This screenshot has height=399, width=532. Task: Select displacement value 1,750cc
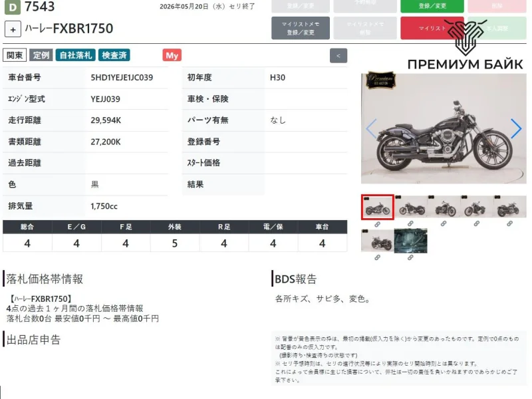(x=104, y=206)
